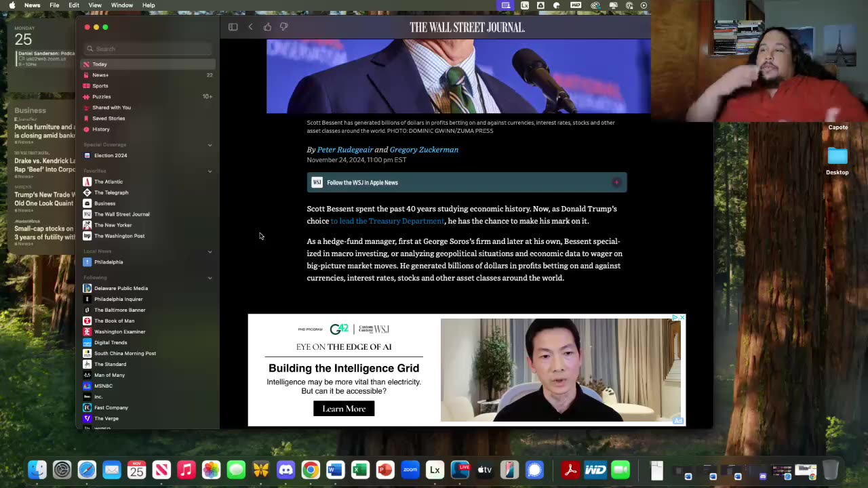Launch Safari from the Dock
868x488 pixels.
pos(87,470)
